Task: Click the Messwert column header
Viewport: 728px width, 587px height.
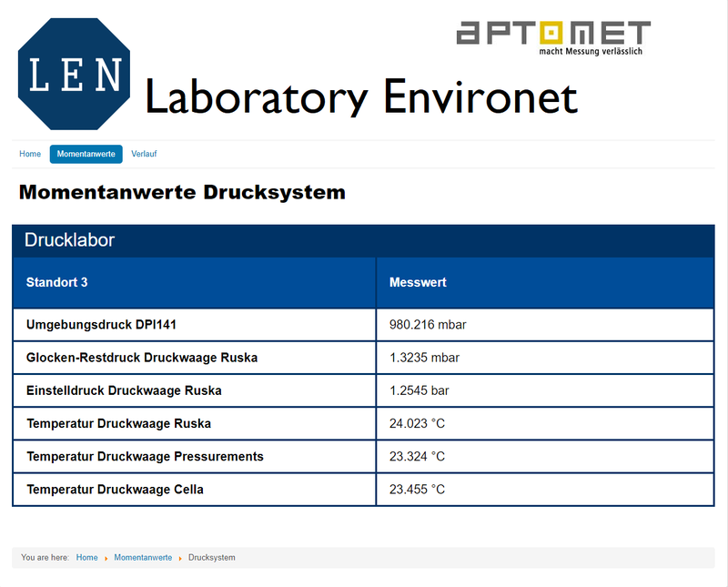Action: (418, 282)
